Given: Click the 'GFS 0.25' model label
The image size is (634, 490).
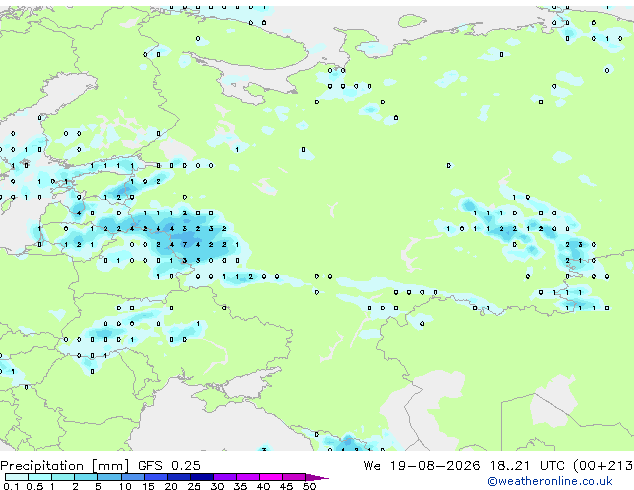Looking at the screenshot, I should coord(169,466).
